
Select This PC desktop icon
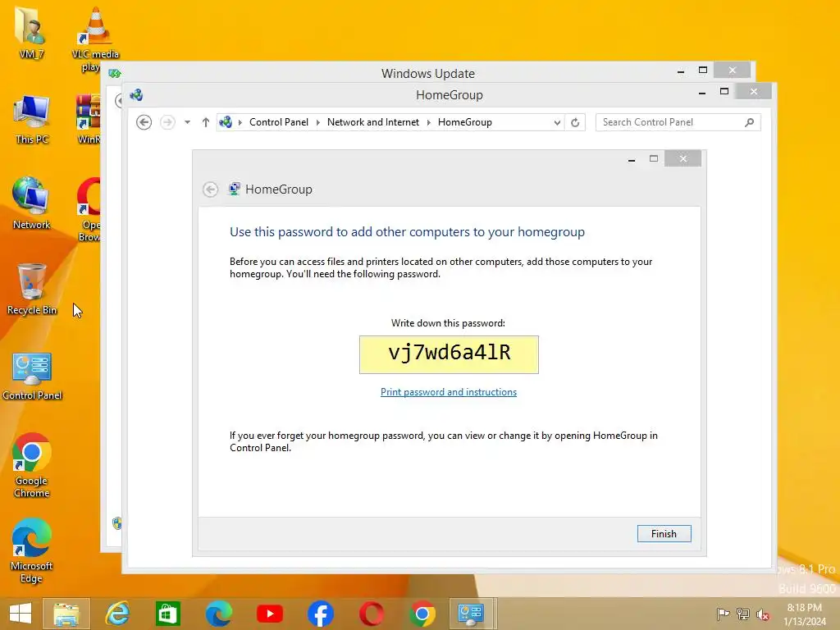(x=32, y=119)
